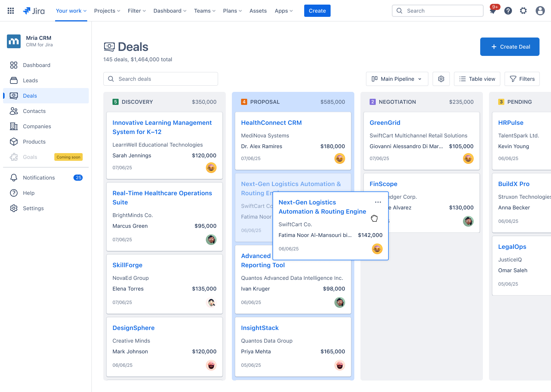
Task: Open Companies in the sidebar
Action: coord(46,126)
